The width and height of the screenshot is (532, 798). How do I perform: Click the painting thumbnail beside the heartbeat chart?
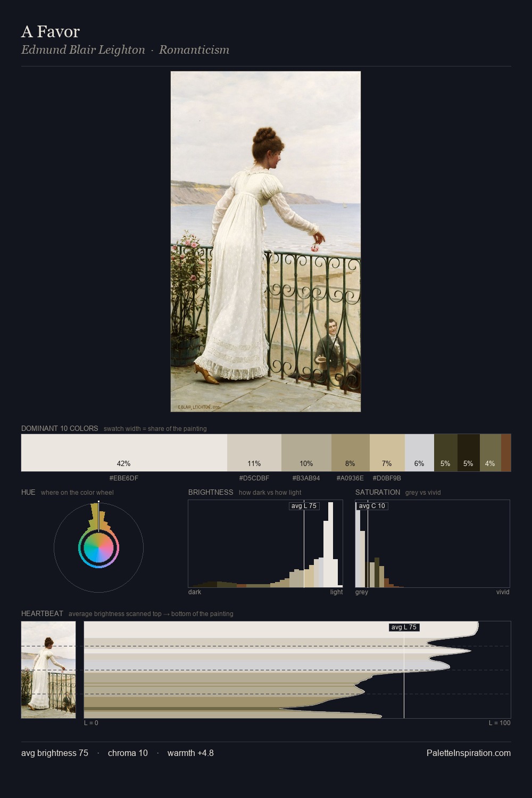[x=48, y=670]
